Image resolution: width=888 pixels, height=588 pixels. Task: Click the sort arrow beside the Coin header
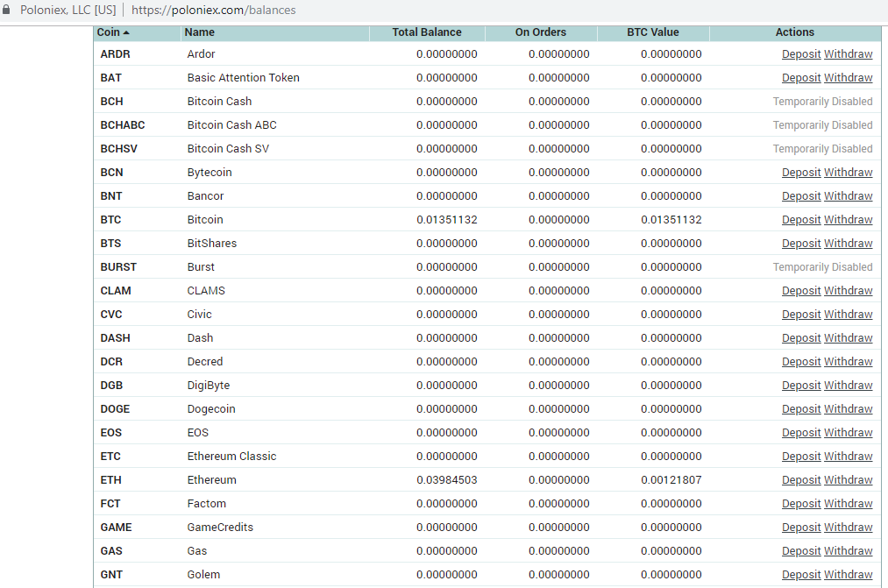point(126,32)
